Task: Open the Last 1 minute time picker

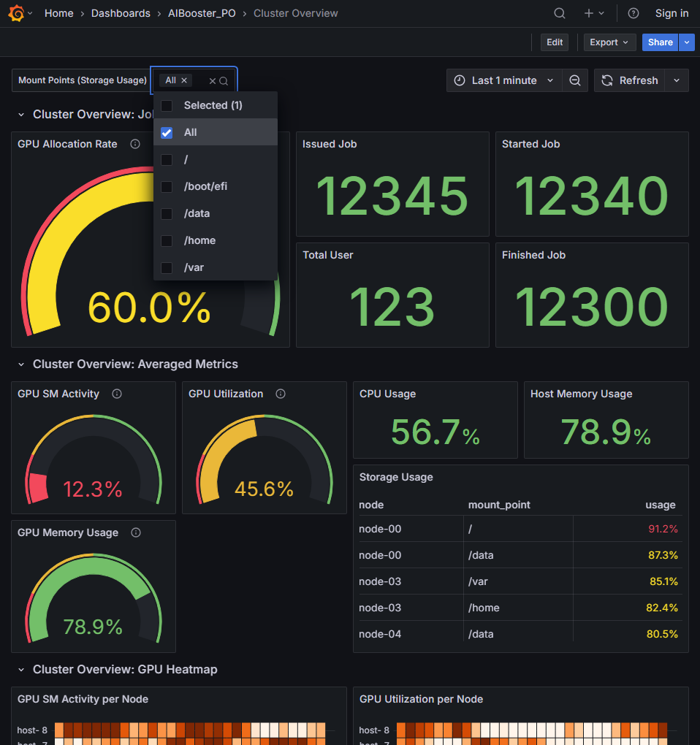Action: [504, 80]
